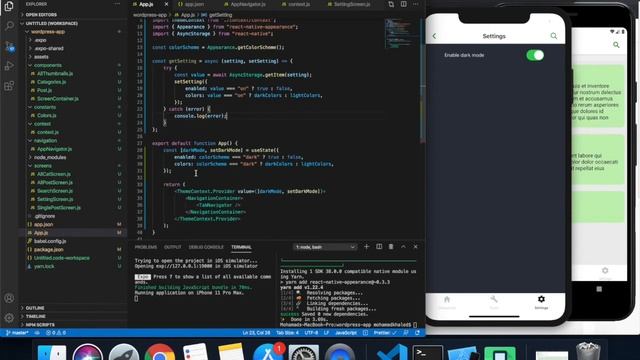Open Colors.js in the explorer tree
The width and height of the screenshot is (640, 360).
click(47, 116)
